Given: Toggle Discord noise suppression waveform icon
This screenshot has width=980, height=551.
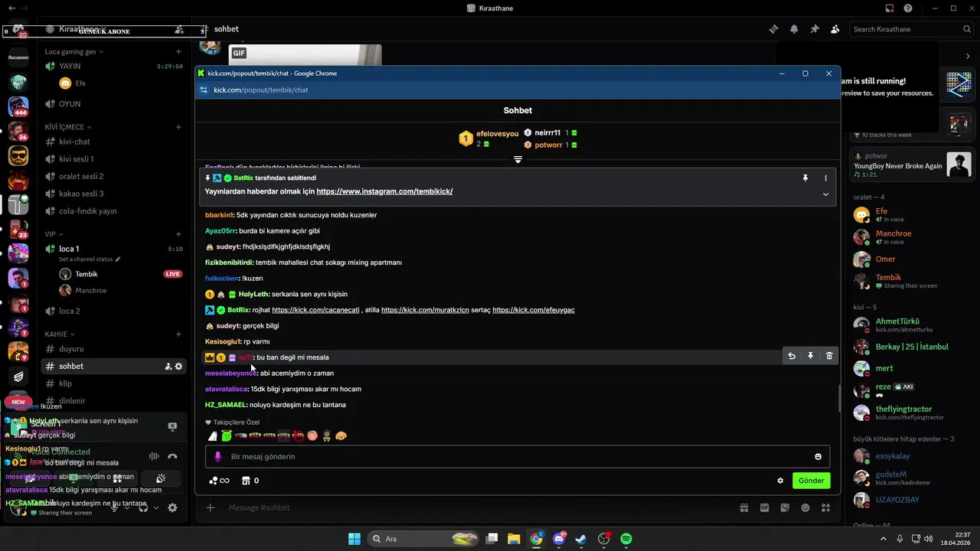Looking at the screenshot, I should (154, 456).
